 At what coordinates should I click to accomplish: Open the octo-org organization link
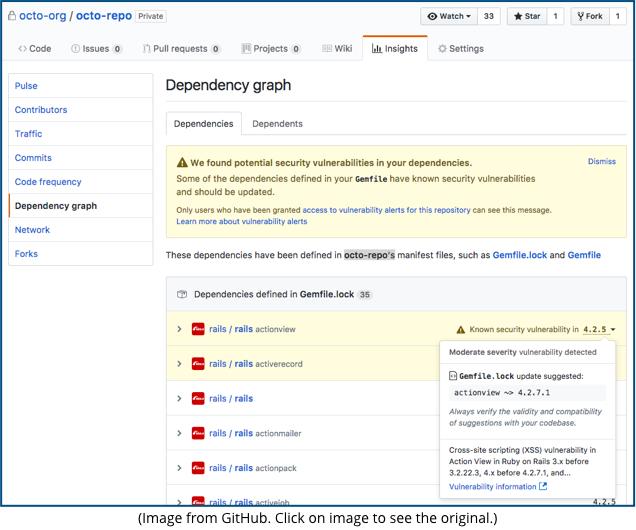point(43,16)
